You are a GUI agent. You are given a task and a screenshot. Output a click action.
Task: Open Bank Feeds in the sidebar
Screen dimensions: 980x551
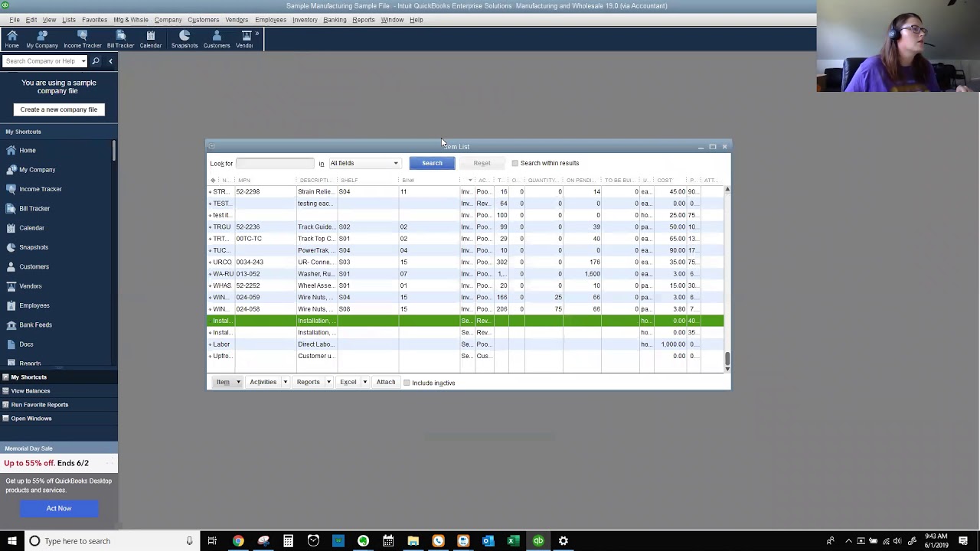tap(35, 324)
